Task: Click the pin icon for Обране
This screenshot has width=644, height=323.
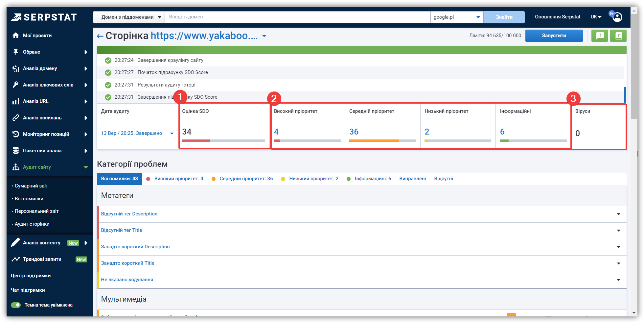Action: tap(16, 52)
